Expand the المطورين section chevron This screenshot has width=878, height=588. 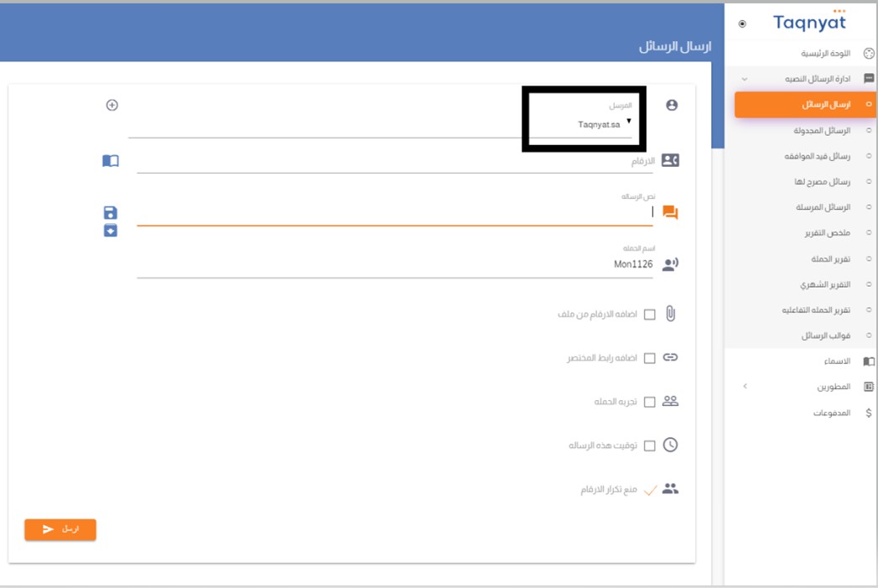(745, 387)
